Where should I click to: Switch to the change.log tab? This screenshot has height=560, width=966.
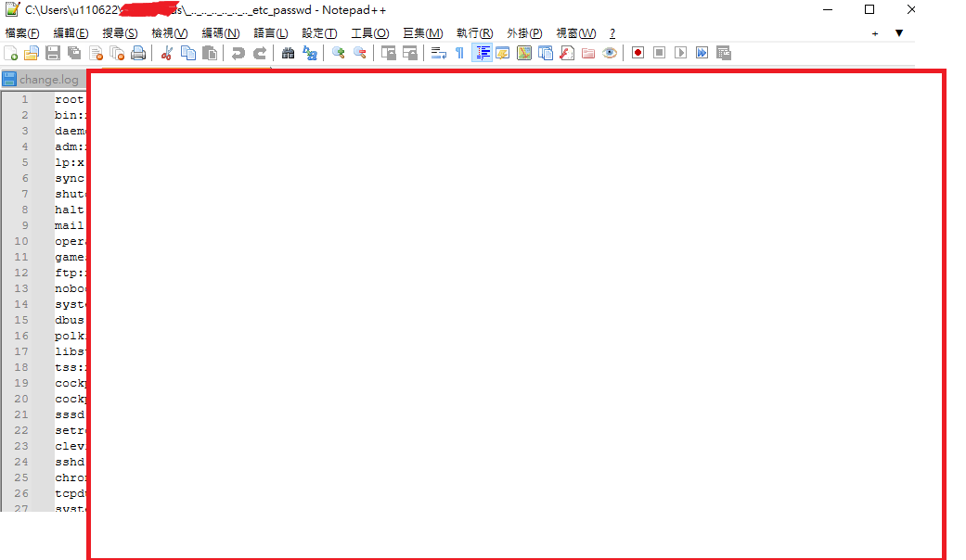click(42, 80)
